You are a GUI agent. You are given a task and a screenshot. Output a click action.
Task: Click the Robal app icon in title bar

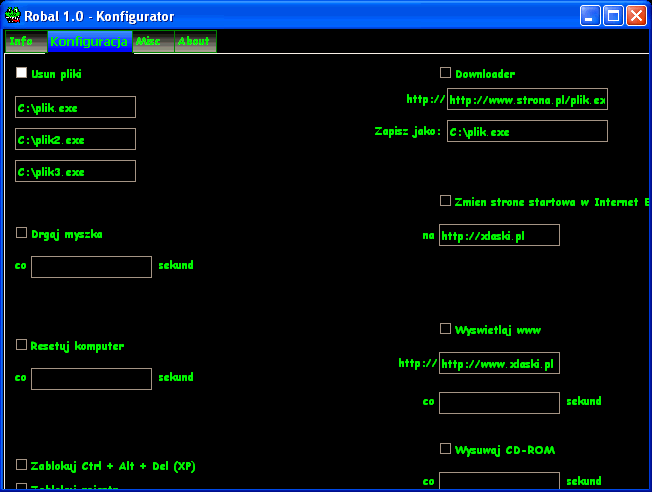click(13, 15)
